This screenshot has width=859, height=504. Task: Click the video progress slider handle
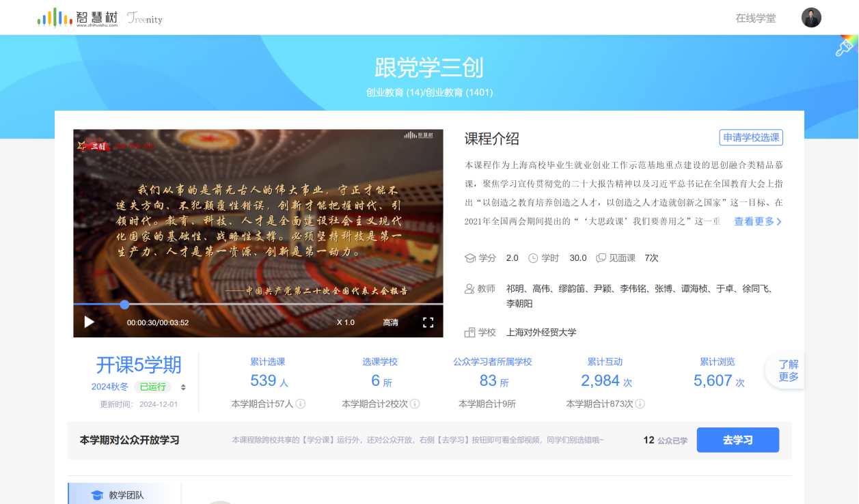(x=124, y=305)
